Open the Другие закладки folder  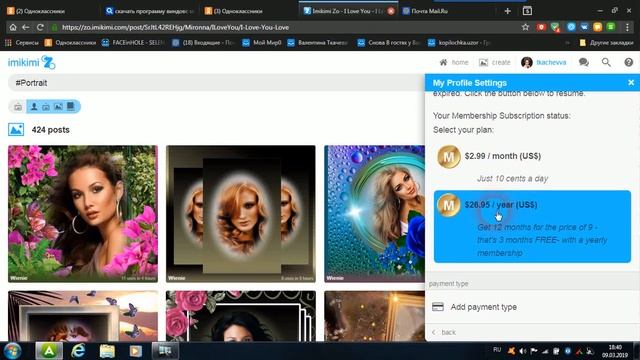coord(606,42)
